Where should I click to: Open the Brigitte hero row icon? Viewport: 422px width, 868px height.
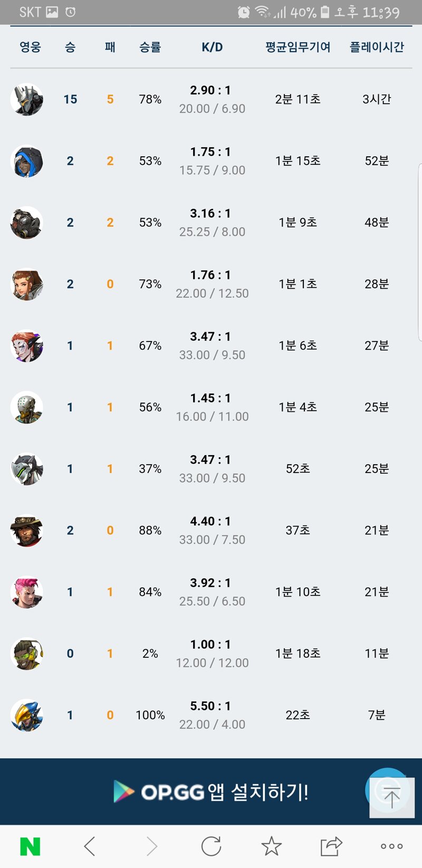point(27,284)
